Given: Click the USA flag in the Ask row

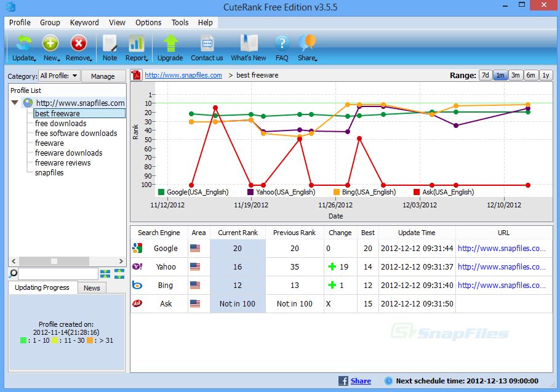Looking at the screenshot, I should 195,303.
